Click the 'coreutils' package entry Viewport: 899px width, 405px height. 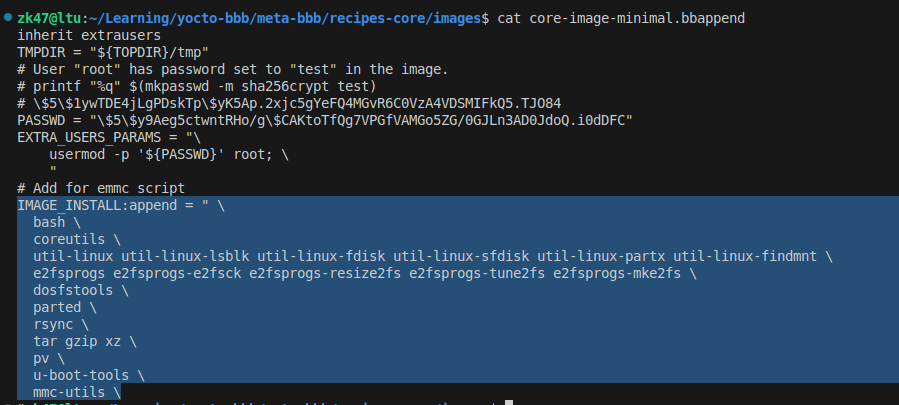tap(70, 240)
